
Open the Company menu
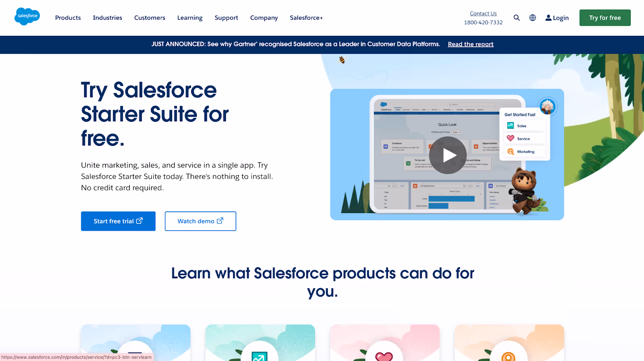pos(264,18)
